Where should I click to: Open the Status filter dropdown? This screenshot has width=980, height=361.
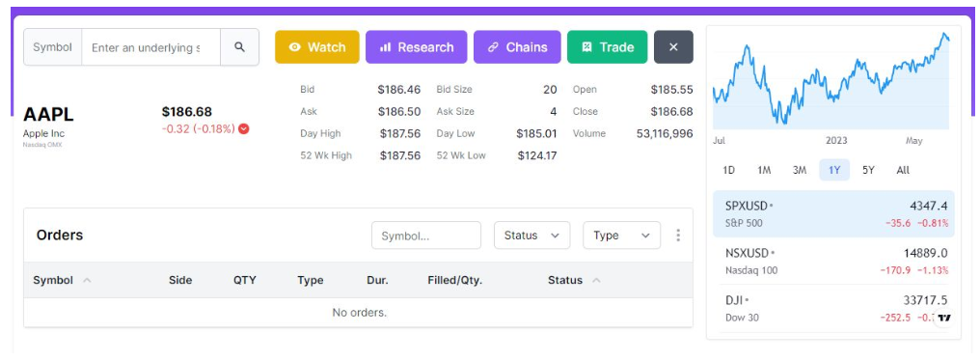pyautogui.click(x=531, y=236)
